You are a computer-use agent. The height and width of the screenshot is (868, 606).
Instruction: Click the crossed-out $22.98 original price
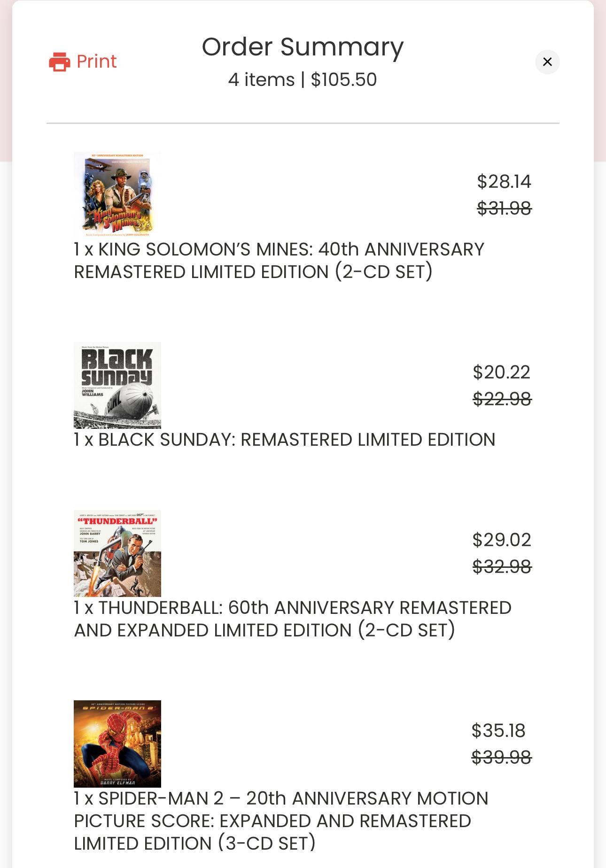502,399
